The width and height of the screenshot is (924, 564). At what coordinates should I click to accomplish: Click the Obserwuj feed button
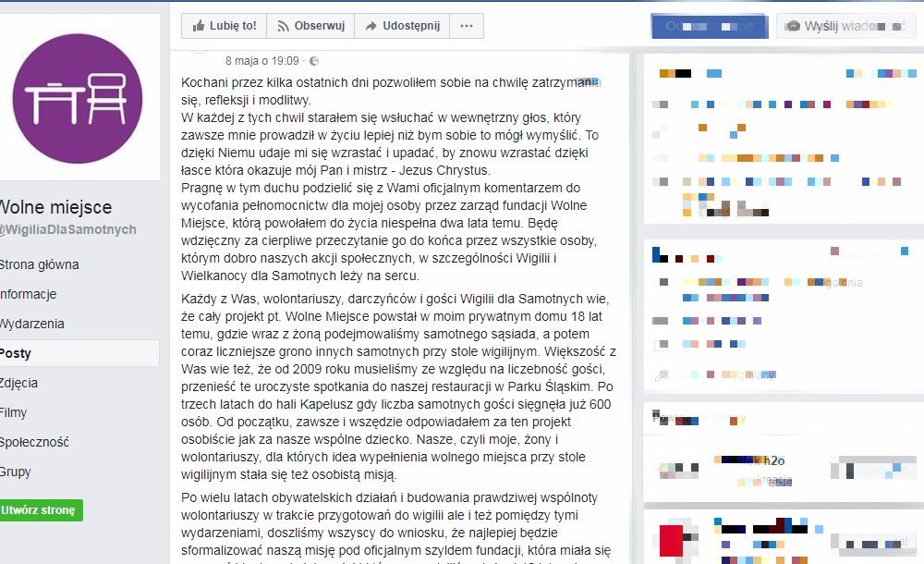coord(310,26)
